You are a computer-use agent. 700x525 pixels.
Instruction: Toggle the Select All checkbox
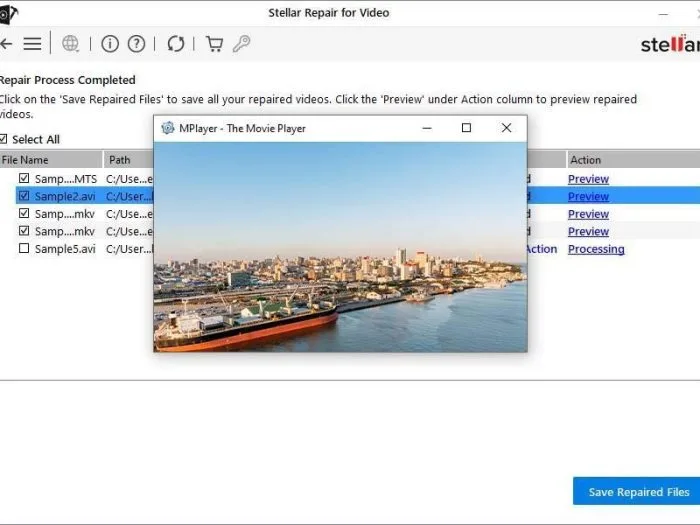coord(3,139)
